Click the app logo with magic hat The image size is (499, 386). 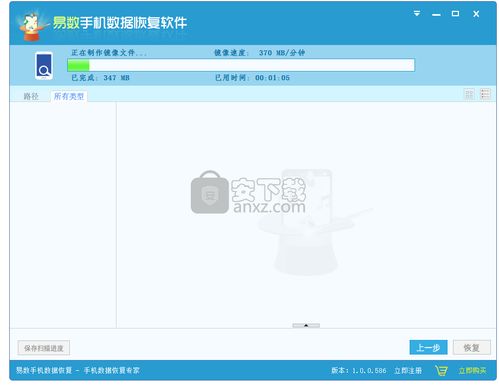pyautogui.click(x=31, y=26)
